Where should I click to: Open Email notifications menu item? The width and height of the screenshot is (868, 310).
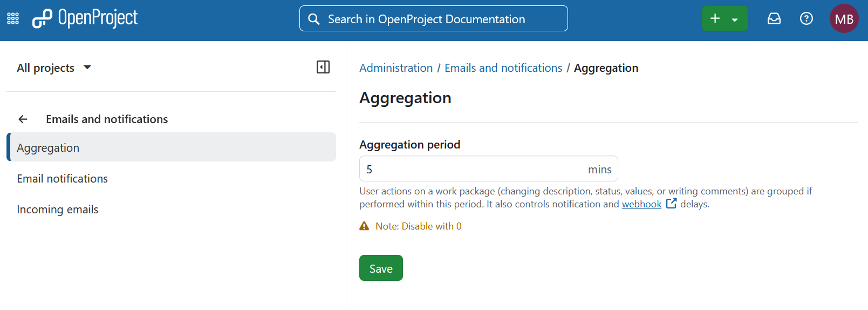point(171,179)
